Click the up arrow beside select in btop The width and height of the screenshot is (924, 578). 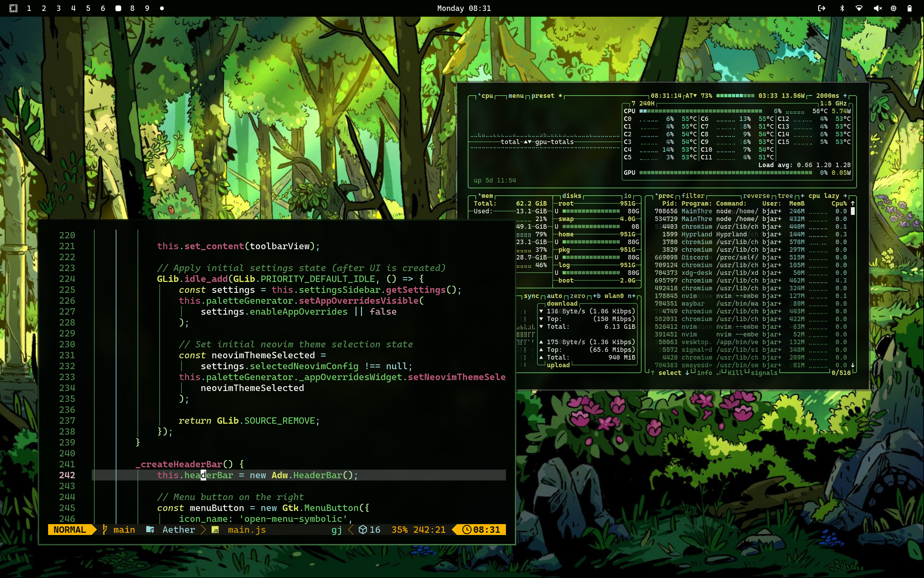click(x=652, y=373)
